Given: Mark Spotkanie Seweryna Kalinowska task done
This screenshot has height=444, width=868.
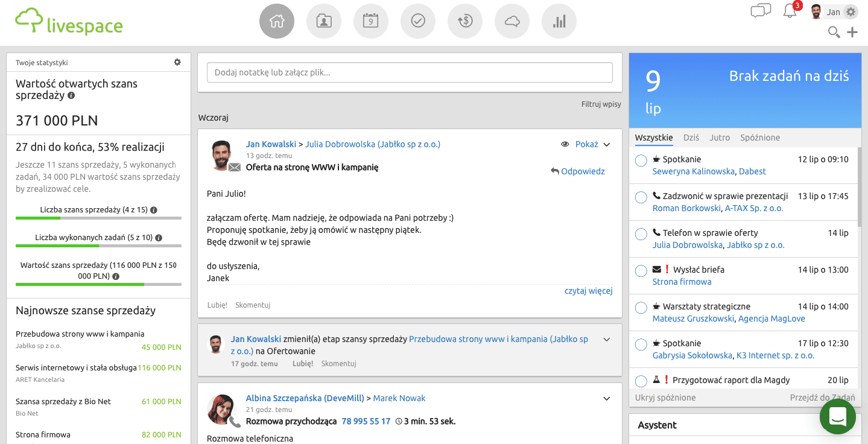Looking at the screenshot, I should point(641,161).
